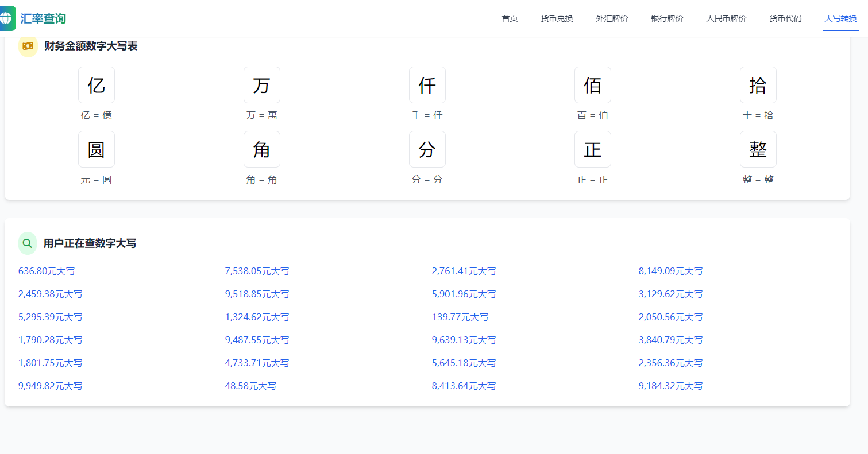Screen dimensions: 868x454
Task: Open the 人民币牌价 page
Action: pyautogui.click(x=726, y=18)
